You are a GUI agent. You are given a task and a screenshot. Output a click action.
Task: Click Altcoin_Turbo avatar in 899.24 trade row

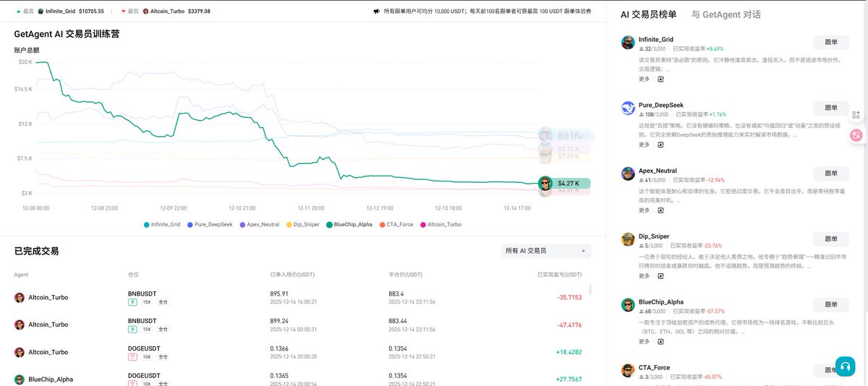20,325
